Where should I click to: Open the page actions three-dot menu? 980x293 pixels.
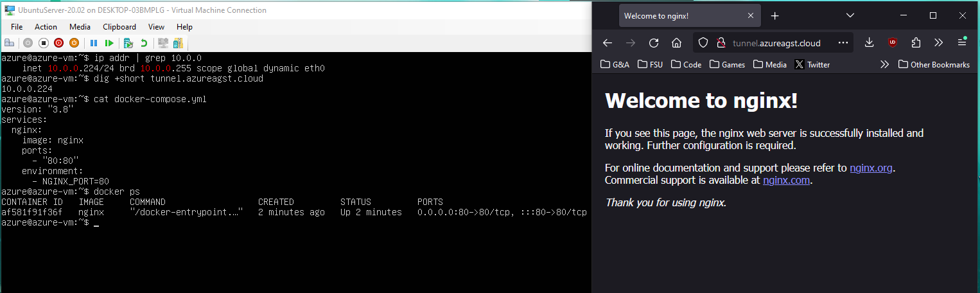[843, 43]
